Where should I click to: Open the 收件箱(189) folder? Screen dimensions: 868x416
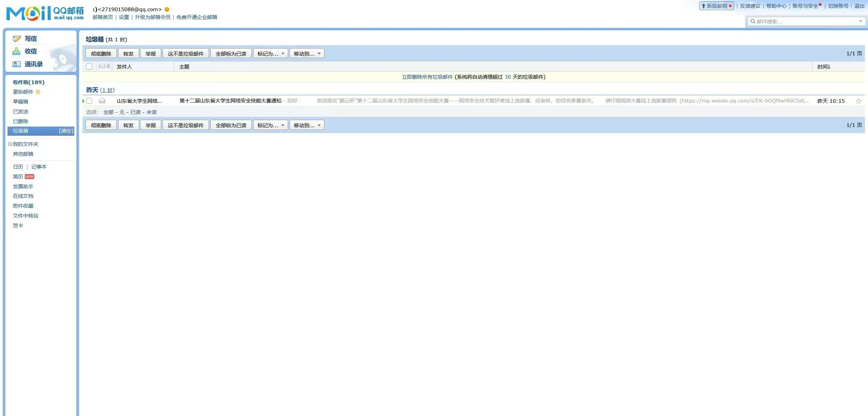(x=29, y=82)
